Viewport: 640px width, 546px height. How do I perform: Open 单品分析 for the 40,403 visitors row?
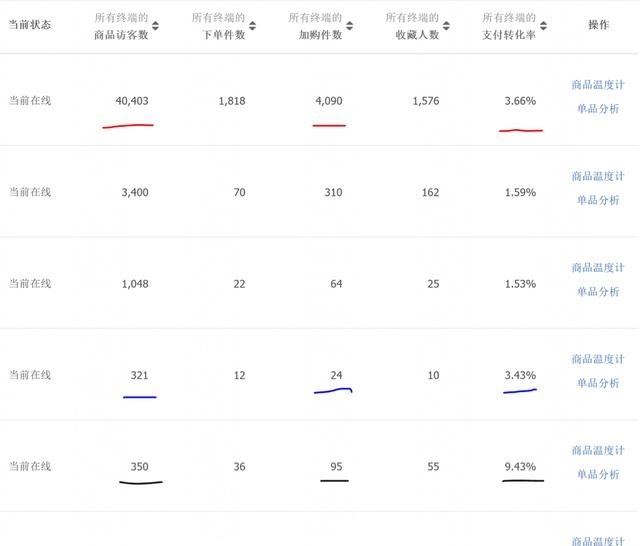tap(598, 109)
